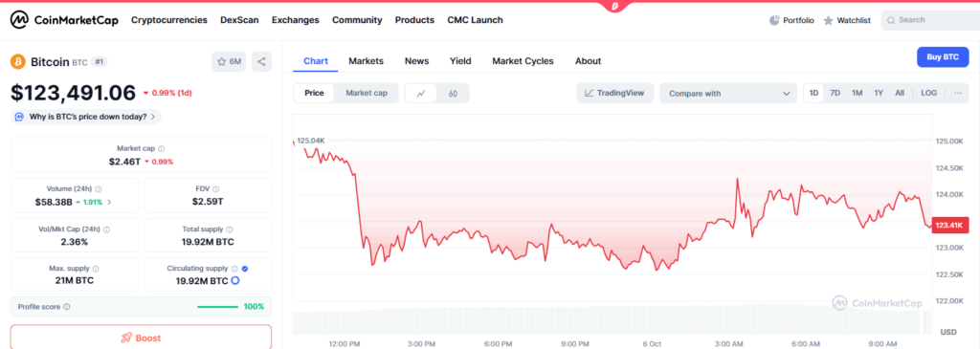
Task: Open CMC Launch menu
Action: coord(475,20)
